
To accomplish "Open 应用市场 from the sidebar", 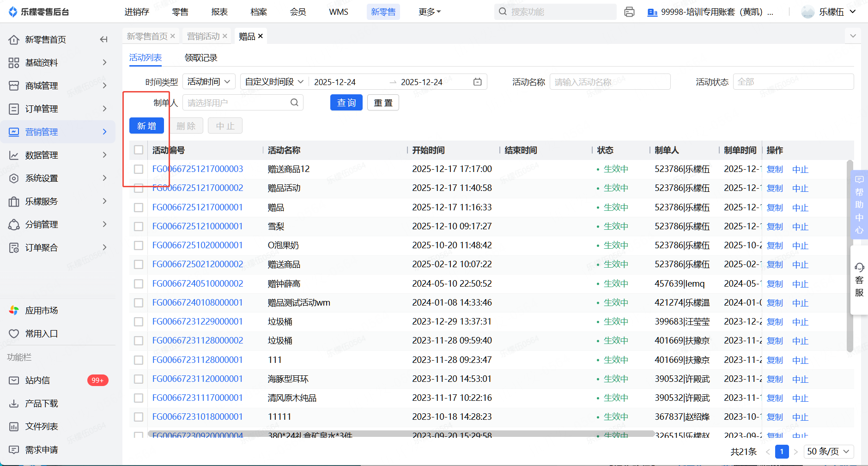I will pyautogui.click(x=42, y=311).
